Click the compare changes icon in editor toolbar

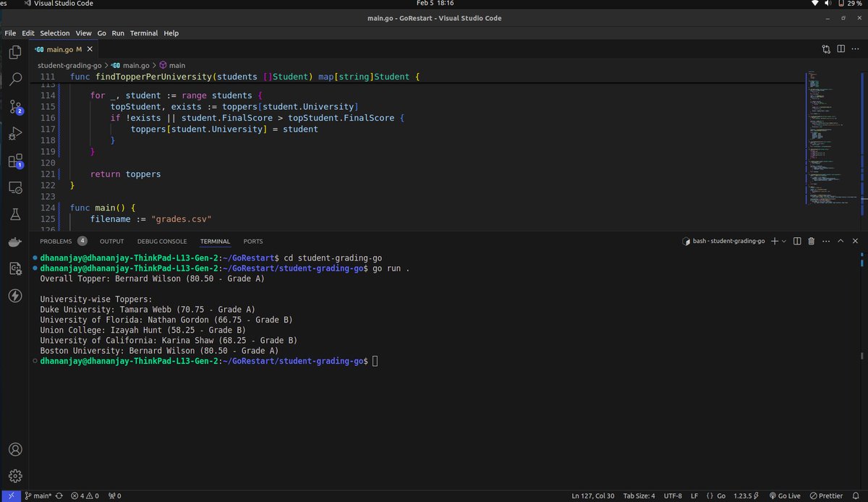pyautogui.click(x=826, y=50)
